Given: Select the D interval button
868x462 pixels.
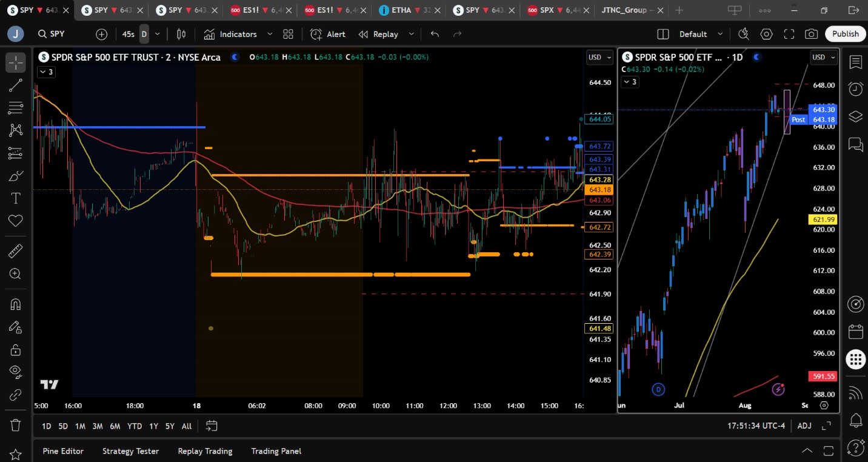Looking at the screenshot, I should [144, 34].
